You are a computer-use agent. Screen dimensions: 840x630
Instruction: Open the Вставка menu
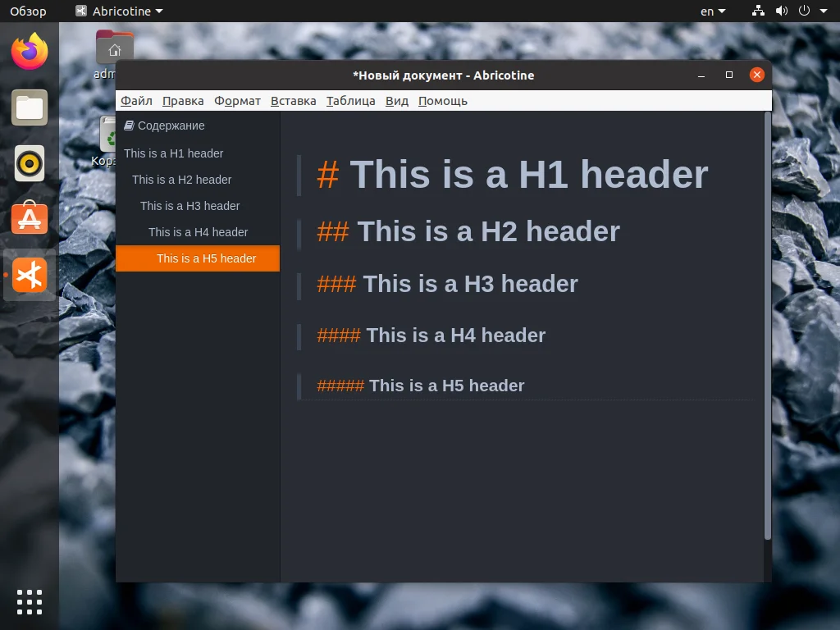(293, 100)
